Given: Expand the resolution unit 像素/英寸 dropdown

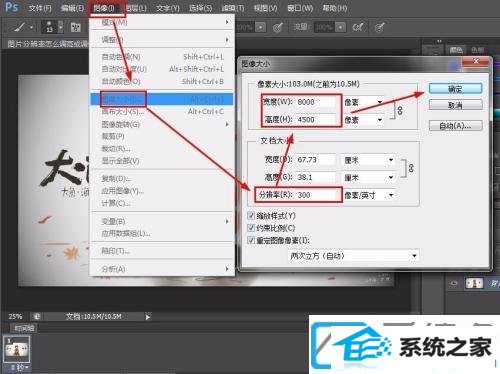Looking at the screenshot, I should click(369, 195).
